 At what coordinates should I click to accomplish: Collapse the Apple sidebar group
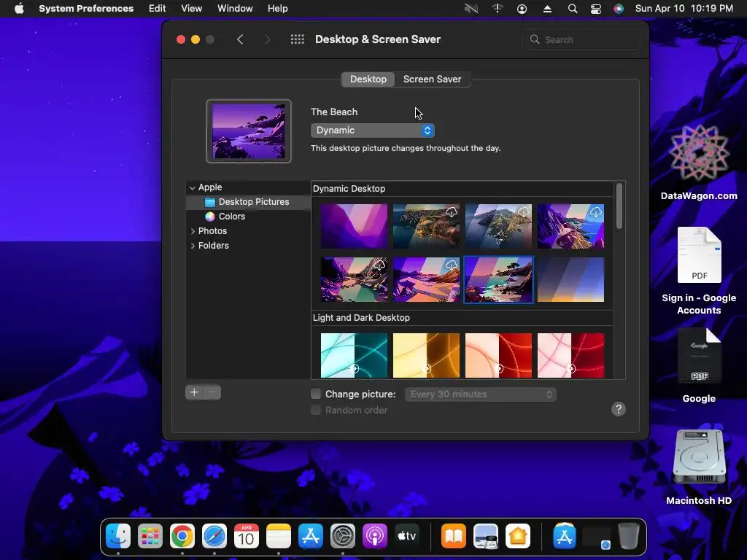pos(192,187)
